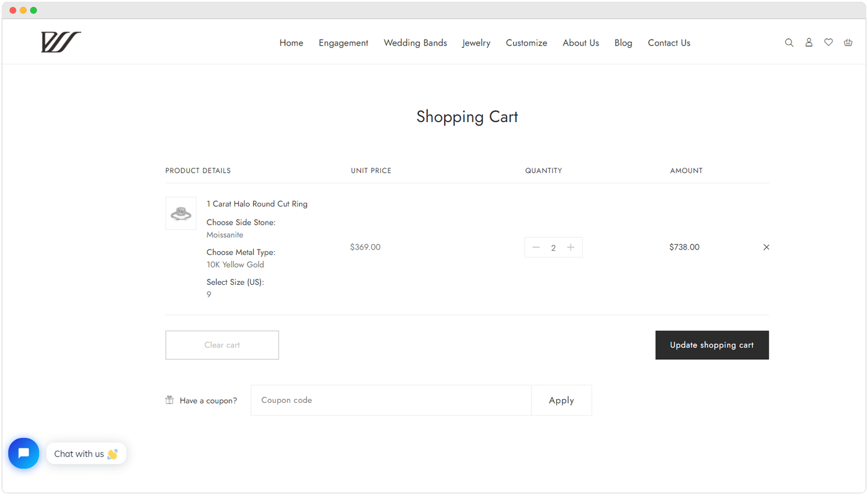Click the Choose Side Stone: label
Viewport: 868px width, 495px height.
241,223
